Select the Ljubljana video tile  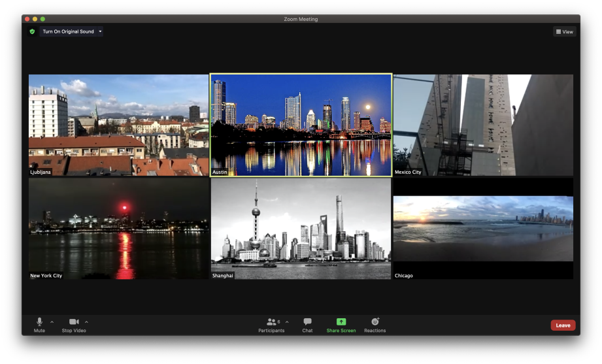pyautogui.click(x=118, y=124)
